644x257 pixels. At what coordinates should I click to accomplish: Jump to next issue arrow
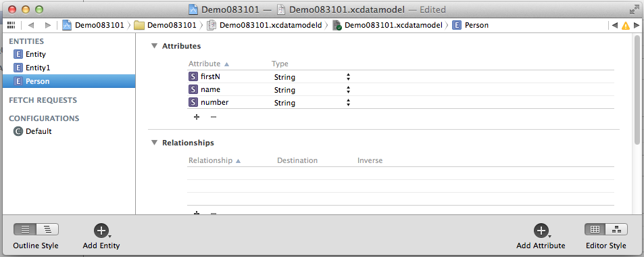pyautogui.click(x=637, y=26)
